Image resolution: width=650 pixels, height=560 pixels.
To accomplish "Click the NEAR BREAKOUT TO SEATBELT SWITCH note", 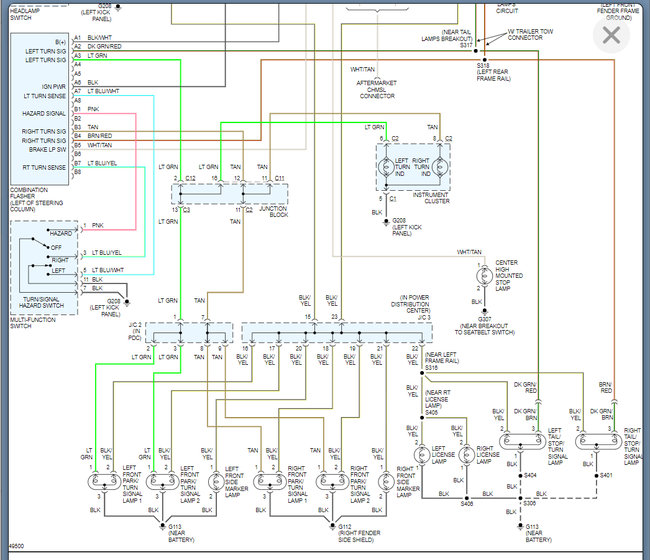I will (485, 329).
